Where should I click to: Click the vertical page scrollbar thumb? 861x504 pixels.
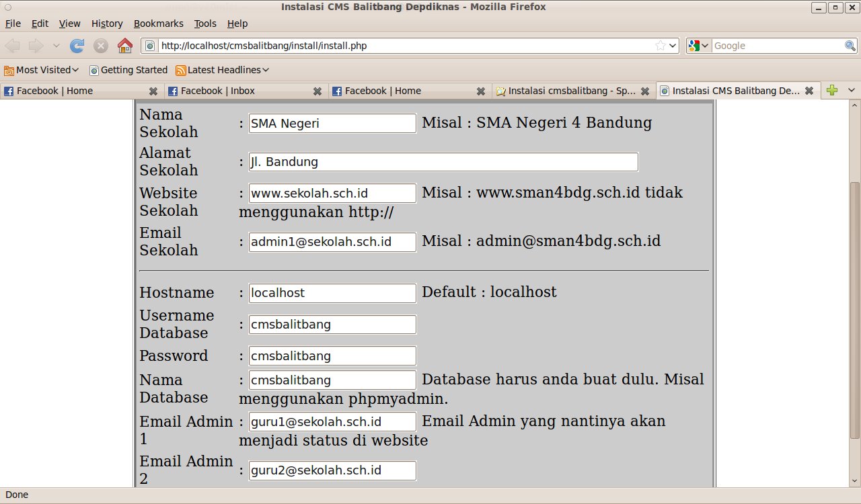854,309
